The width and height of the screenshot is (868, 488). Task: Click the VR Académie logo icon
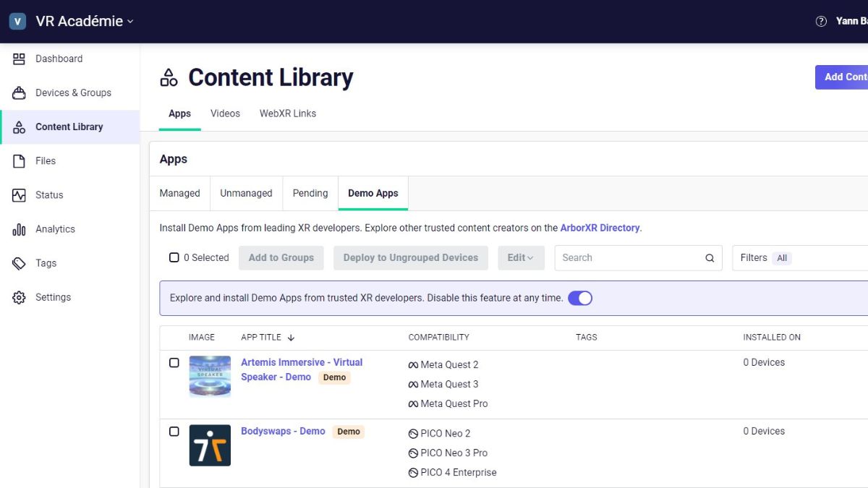pyautogui.click(x=17, y=22)
